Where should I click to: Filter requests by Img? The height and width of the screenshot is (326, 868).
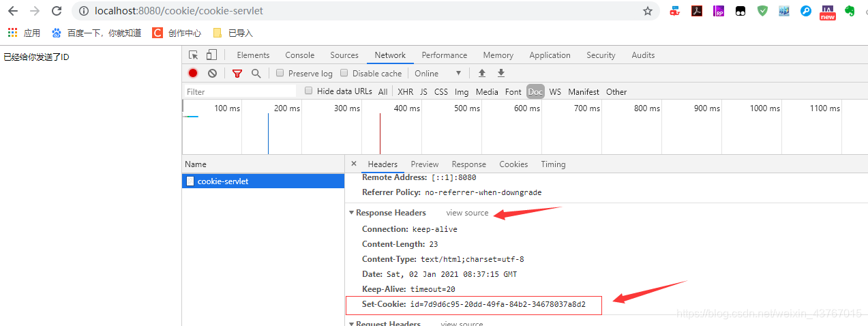pos(462,91)
